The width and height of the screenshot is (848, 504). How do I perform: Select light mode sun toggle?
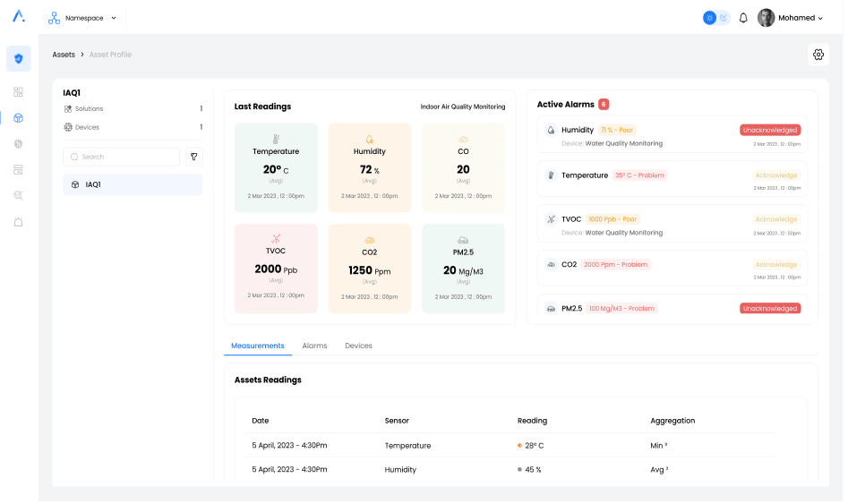(x=709, y=18)
